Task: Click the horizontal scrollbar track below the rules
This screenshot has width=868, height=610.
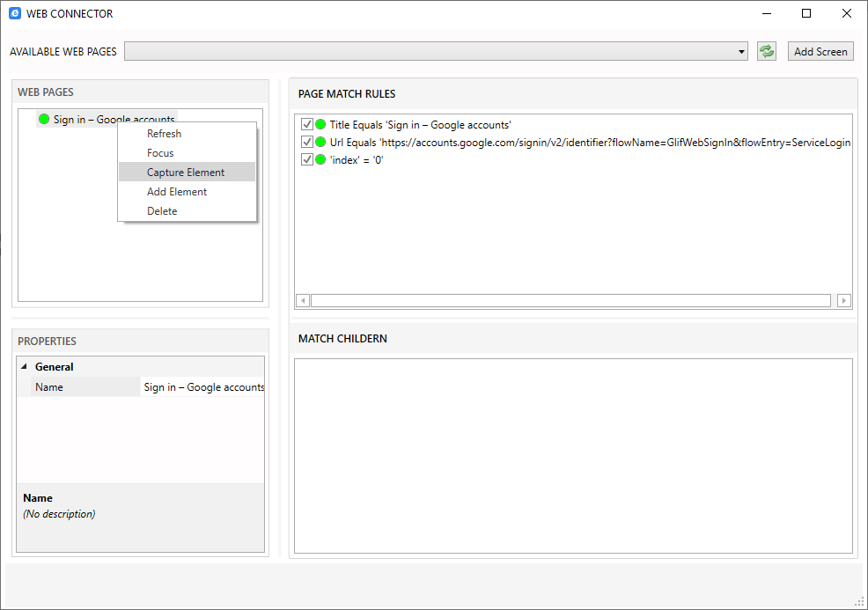Action: pyautogui.click(x=572, y=300)
